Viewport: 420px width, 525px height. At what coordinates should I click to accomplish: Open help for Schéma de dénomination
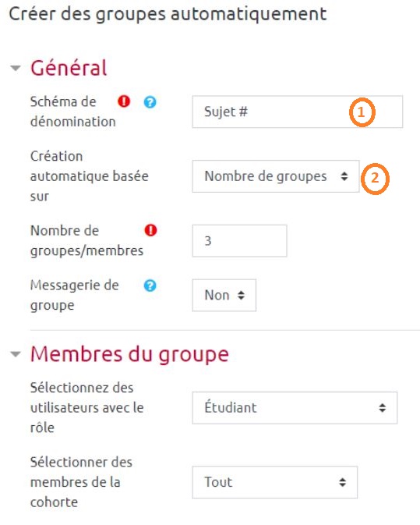coord(150,101)
